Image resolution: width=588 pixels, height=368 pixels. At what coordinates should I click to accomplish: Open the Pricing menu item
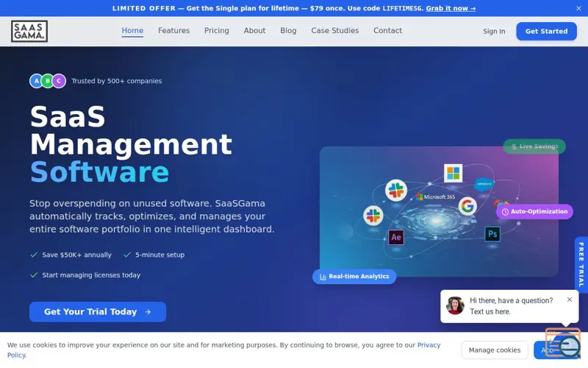[216, 30]
